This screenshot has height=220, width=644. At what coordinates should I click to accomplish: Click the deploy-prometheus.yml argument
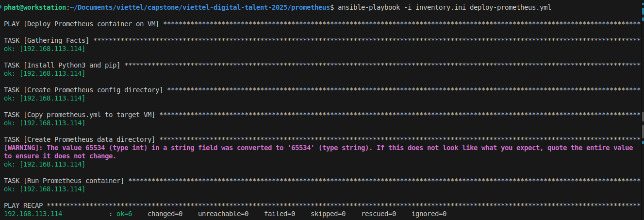pyautogui.click(x=511, y=7)
